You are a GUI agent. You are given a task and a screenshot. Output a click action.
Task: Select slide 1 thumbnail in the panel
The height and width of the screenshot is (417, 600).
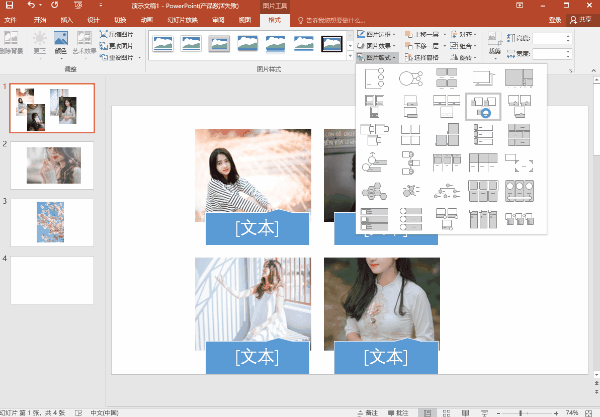tap(52, 108)
